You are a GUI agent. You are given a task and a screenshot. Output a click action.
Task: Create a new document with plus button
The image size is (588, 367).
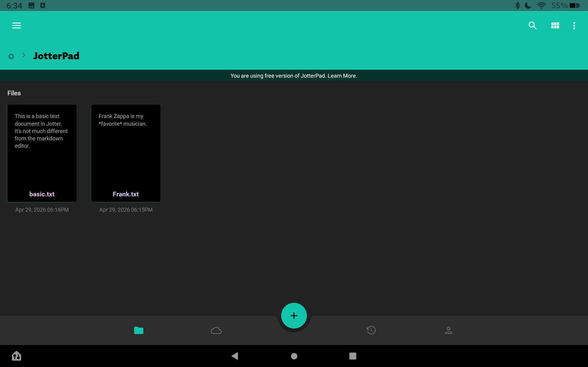tap(294, 316)
